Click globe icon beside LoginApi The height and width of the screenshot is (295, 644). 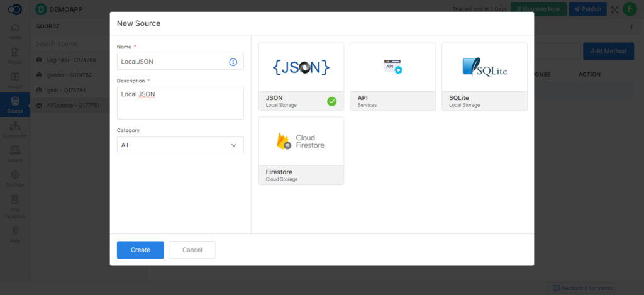[39, 60]
